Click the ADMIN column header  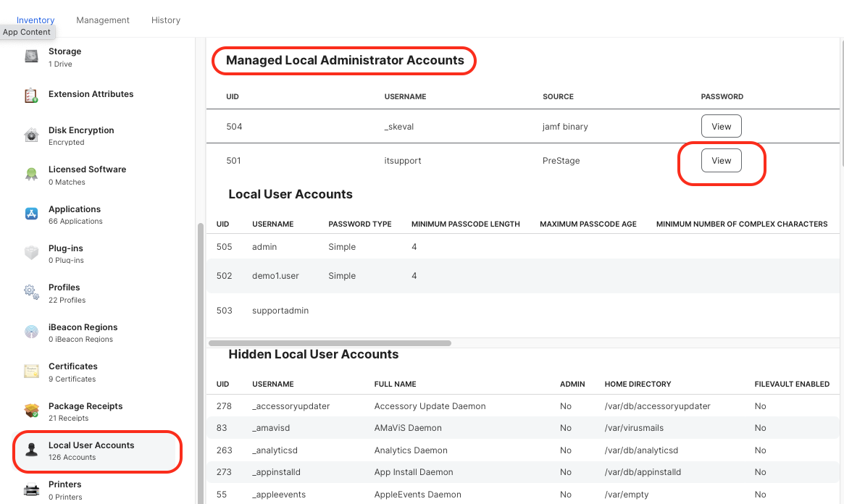pos(572,384)
